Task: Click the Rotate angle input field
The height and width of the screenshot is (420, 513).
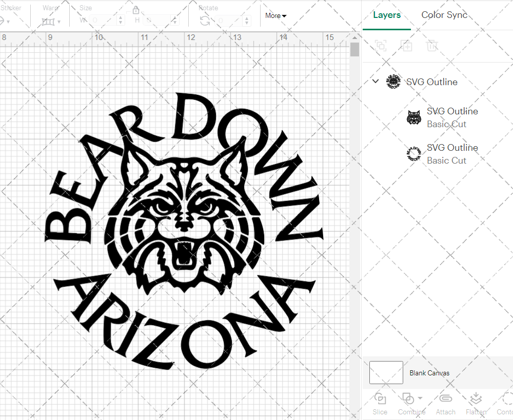Action: pos(229,21)
